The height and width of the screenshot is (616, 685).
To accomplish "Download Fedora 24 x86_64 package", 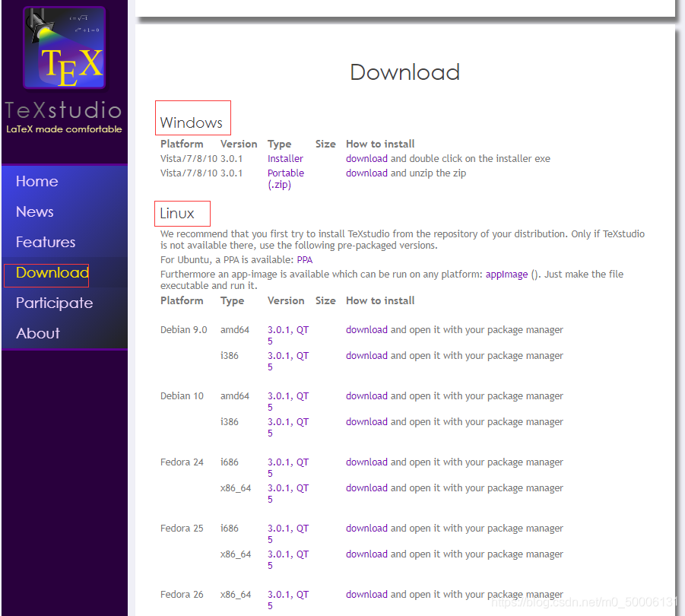I will coord(366,488).
